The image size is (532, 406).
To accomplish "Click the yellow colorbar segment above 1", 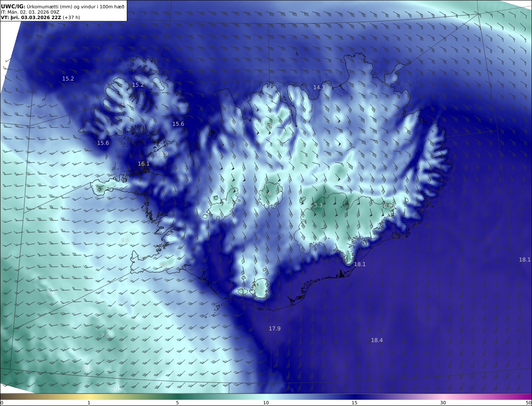I will pyautogui.click(x=89, y=396).
